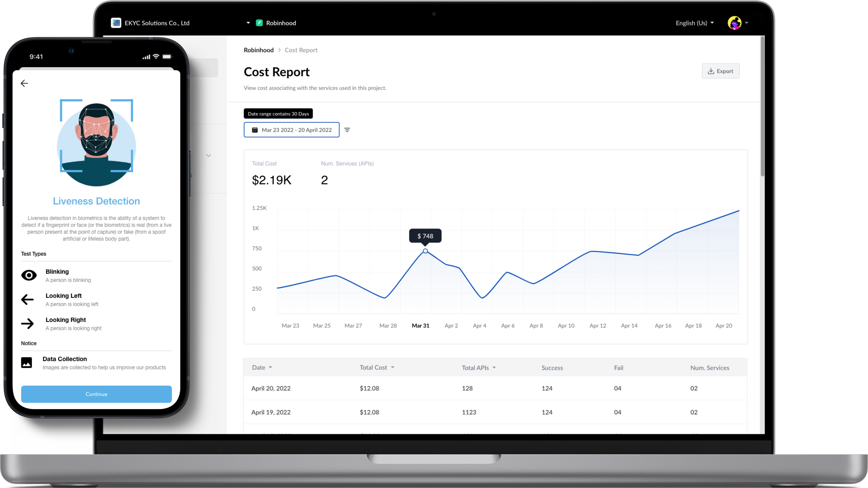Click the Data Collection image icon
The image size is (868, 488).
click(27, 363)
